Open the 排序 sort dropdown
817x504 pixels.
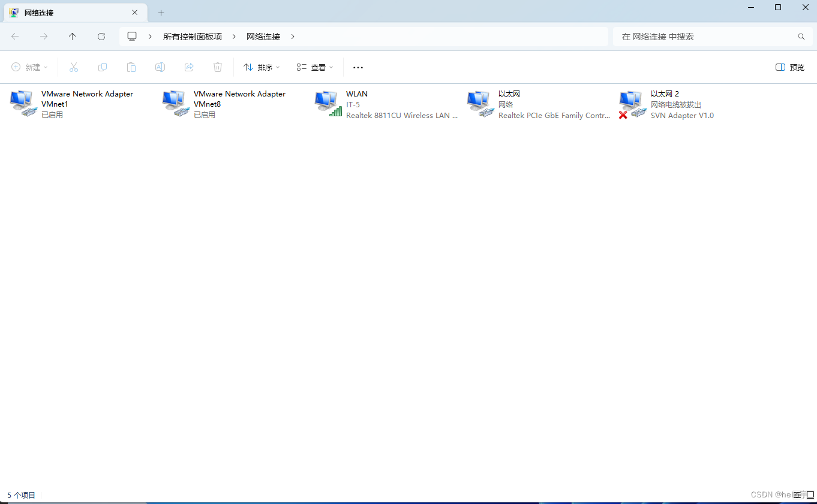[x=262, y=67]
